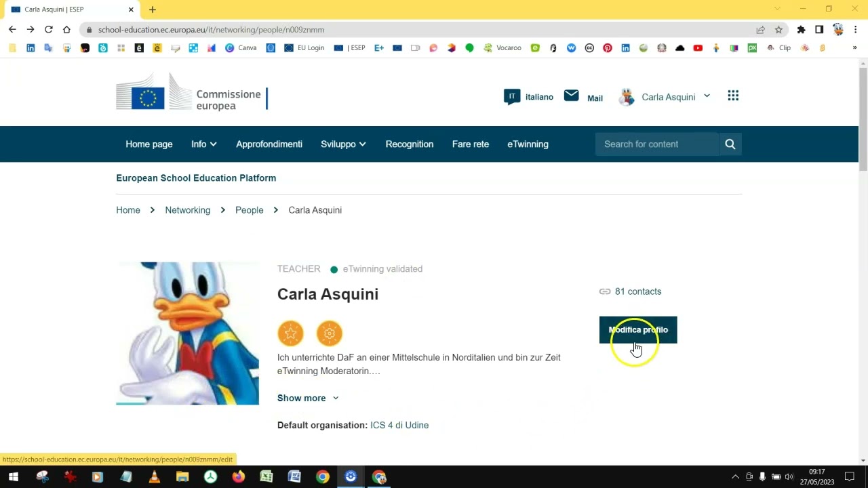
Task: Open Recognition menu item
Action: coord(410,144)
